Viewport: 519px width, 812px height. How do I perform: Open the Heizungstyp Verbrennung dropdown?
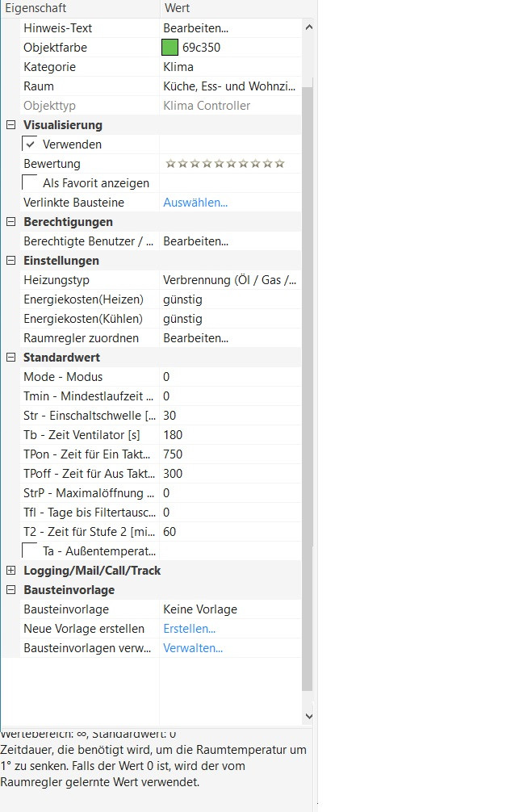(230, 280)
